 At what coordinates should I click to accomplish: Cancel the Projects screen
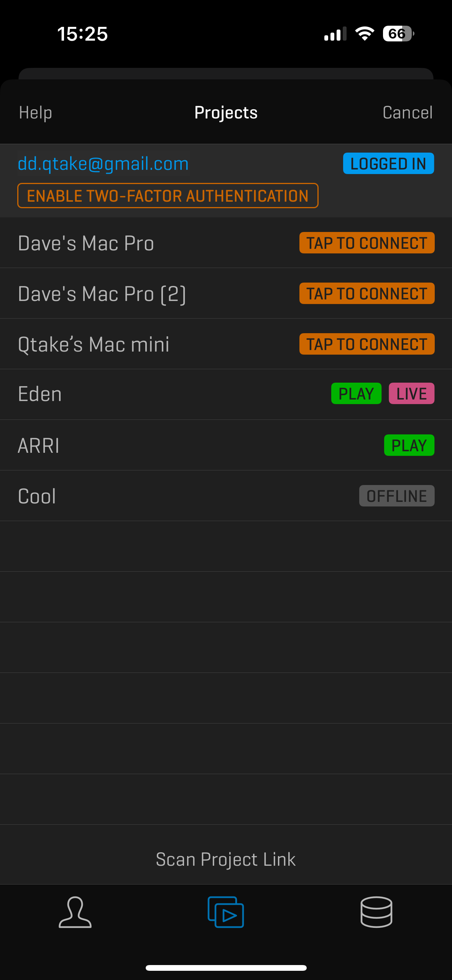407,113
